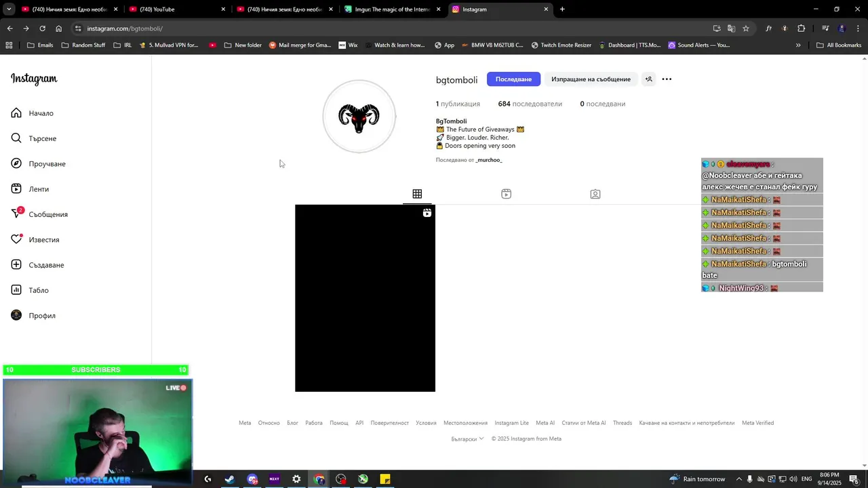Image resolution: width=868 pixels, height=488 pixels.
Task: Bookmark this page with the star icon
Action: [746, 28]
